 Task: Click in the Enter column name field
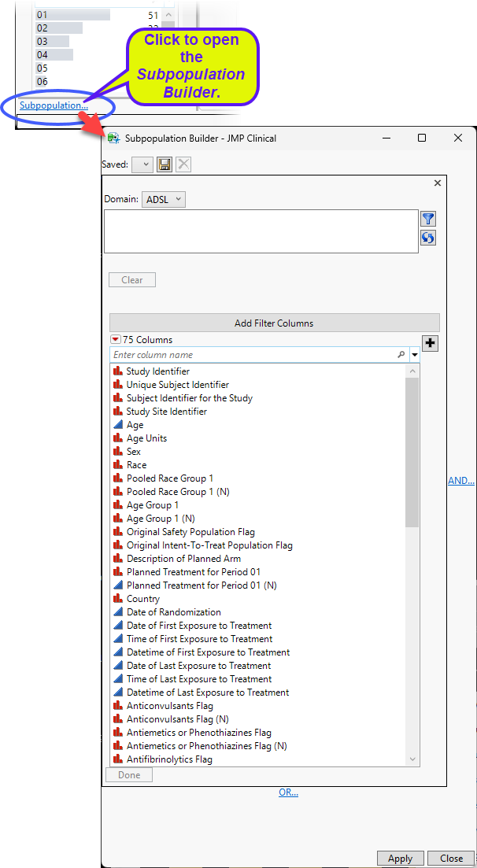click(252, 356)
